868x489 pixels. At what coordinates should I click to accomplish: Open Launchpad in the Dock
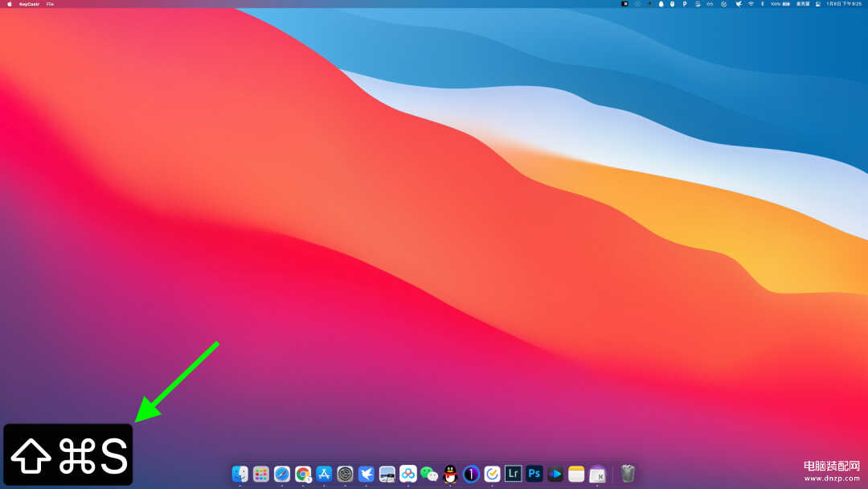261,474
